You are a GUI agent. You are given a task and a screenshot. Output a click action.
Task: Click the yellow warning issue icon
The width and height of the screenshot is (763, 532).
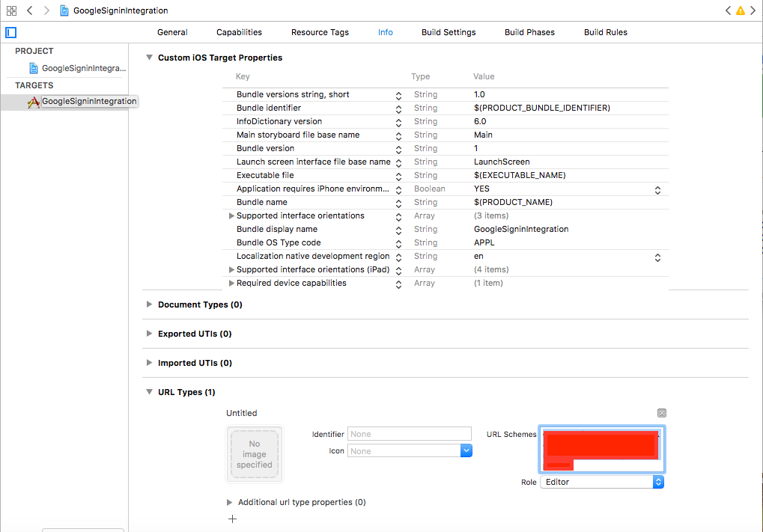(741, 10)
